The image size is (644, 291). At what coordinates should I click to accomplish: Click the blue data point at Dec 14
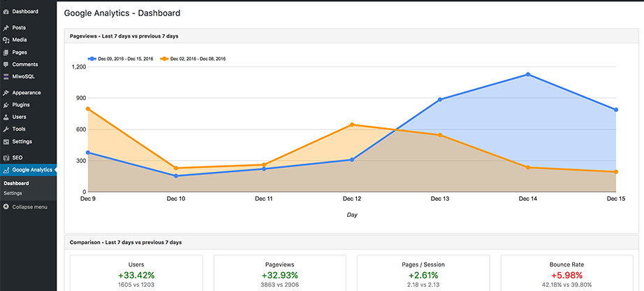[x=528, y=75]
